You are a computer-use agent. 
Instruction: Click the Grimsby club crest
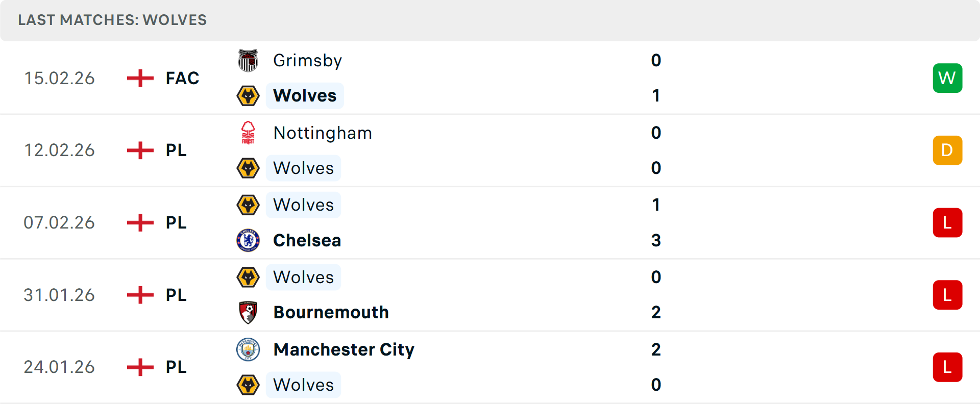(x=248, y=60)
